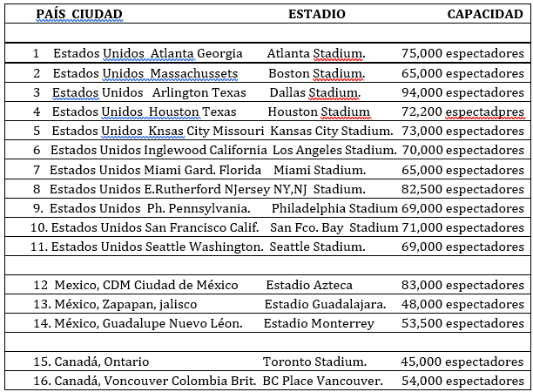The image size is (533, 392).
Task: Click the Boston Stadium entry
Action: [316, 72]
